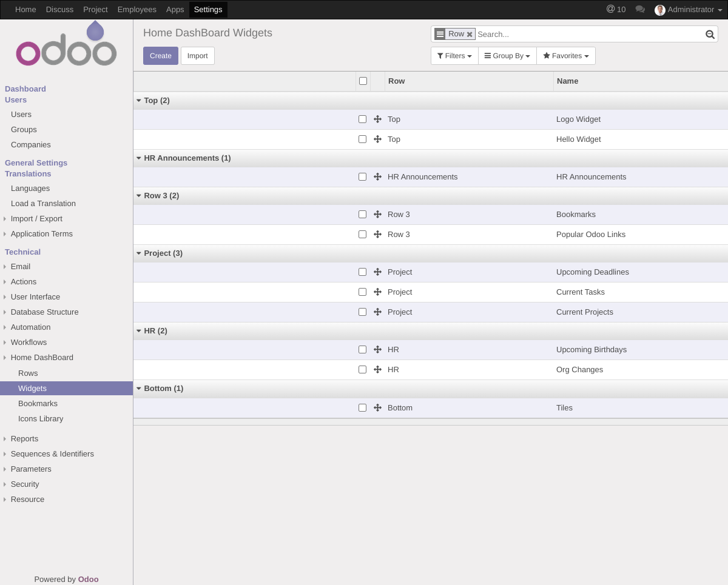Click the Administrator avatar picture
This screenshot has height=585, width=728.
660,10
